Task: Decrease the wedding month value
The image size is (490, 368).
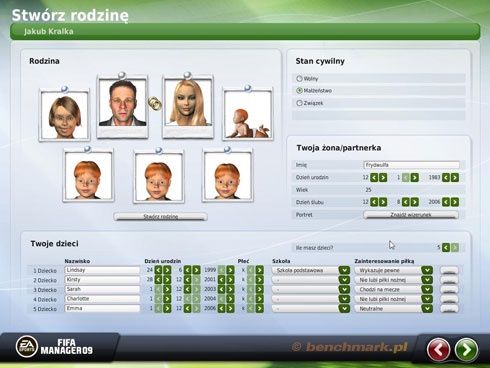Action: tap(405, 202)
